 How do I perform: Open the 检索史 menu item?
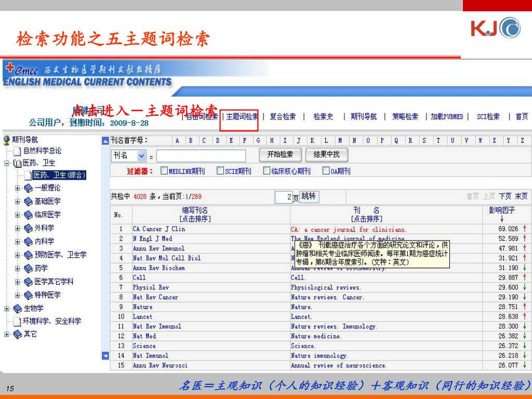coord(323,117)
